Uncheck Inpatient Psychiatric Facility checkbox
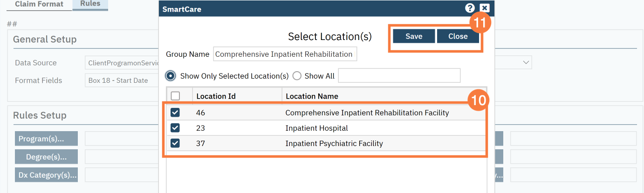Image resolution: width=644 pixels, height=193 pixels. 175,143
